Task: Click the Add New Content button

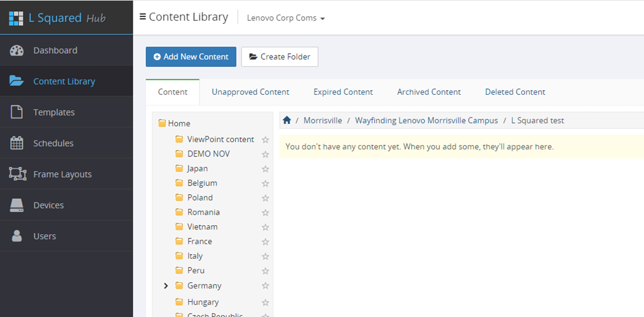Action: [191, 57]
